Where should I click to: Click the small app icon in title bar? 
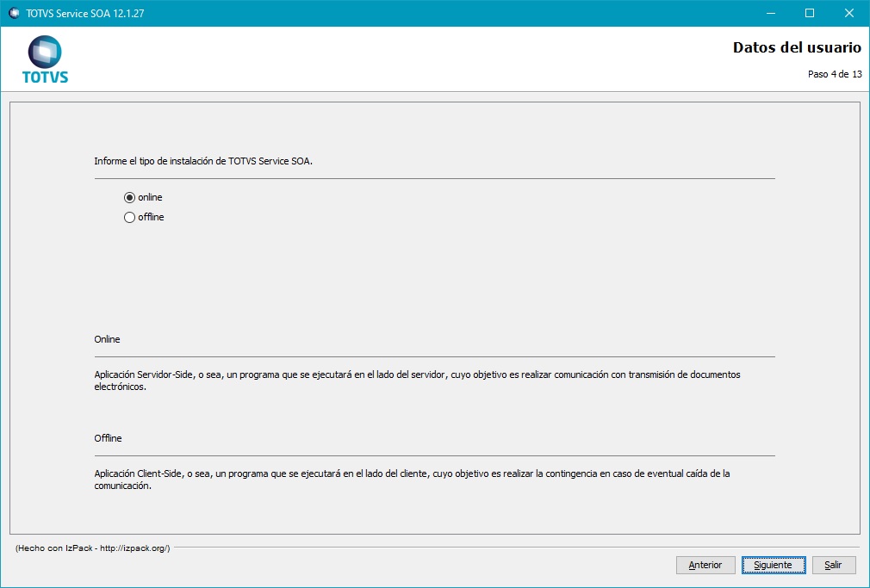[x=14, y=13]
